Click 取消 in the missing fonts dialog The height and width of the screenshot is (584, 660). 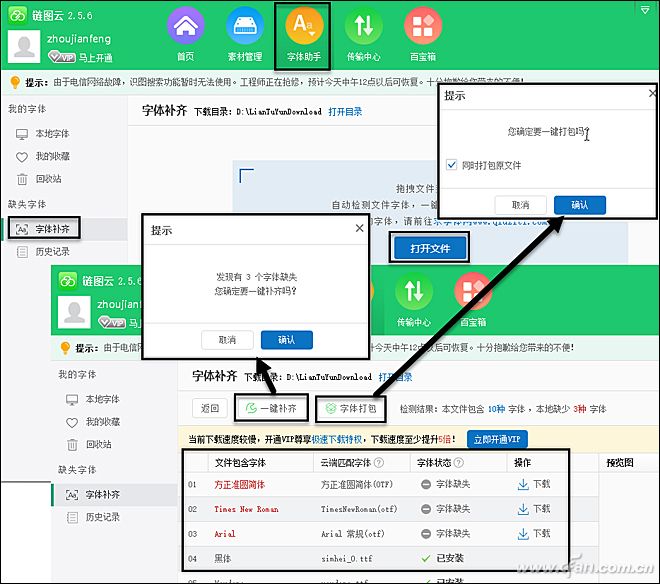(x=227, y=340)
